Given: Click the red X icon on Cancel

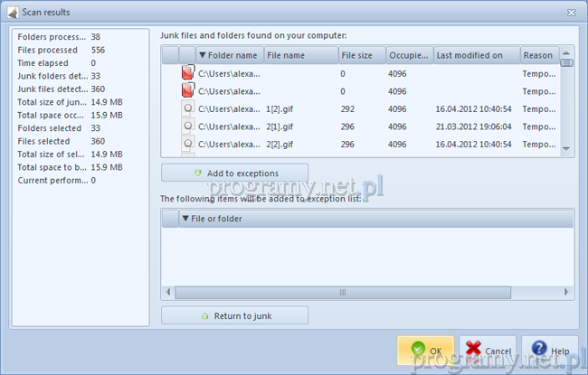Looking at the screenshot, I should coord(476,350).
